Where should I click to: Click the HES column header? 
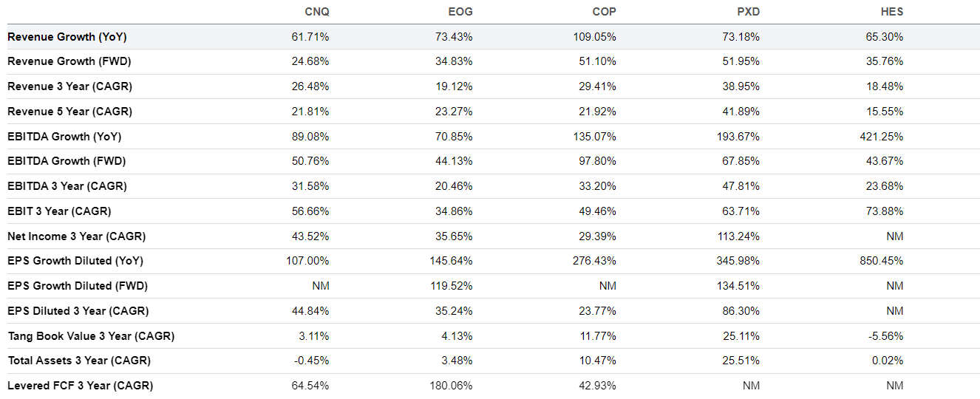click(891, 12)
